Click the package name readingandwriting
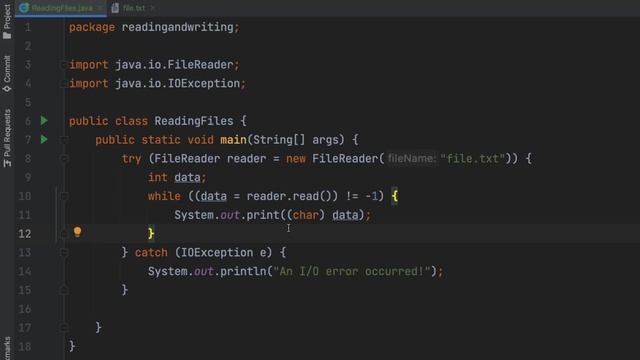 tap(178, 27)
